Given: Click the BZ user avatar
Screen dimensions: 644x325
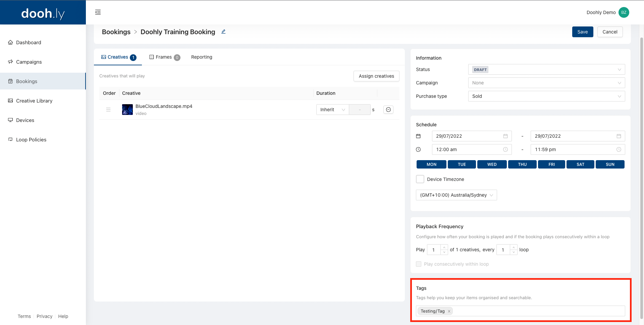Looking at the screenshot, I should tap(624, 12).
